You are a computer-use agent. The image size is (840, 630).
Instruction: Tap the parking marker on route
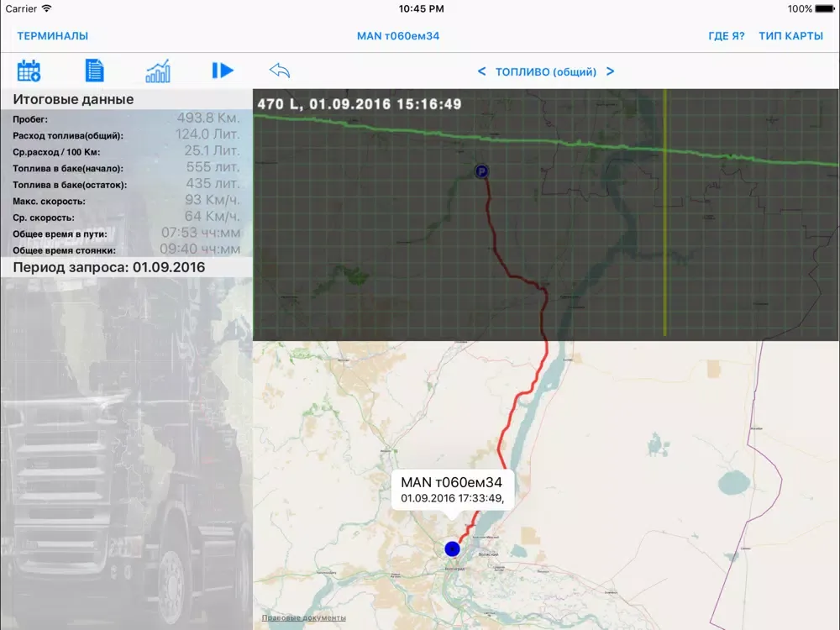(x=481, y=171)
